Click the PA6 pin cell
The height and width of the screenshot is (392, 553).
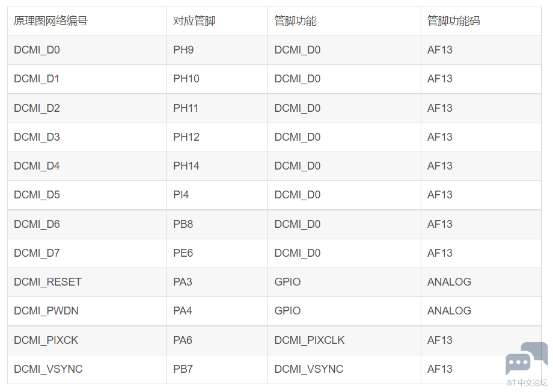tap(217, 340)
